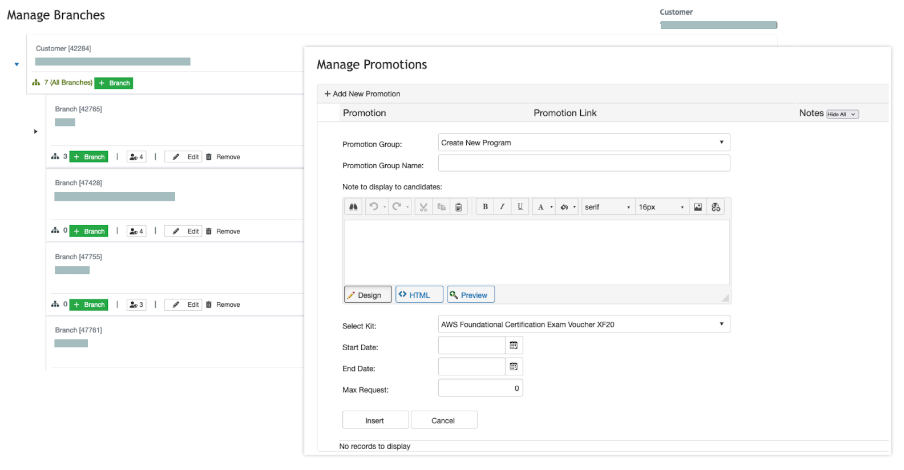
Task: Toggle bold formatting
Action: 485,207
